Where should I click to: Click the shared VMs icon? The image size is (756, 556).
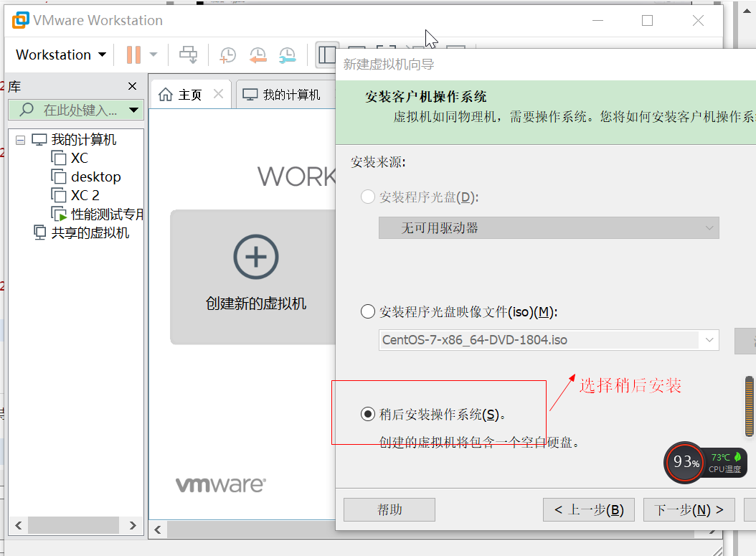(x=39, y=232)
